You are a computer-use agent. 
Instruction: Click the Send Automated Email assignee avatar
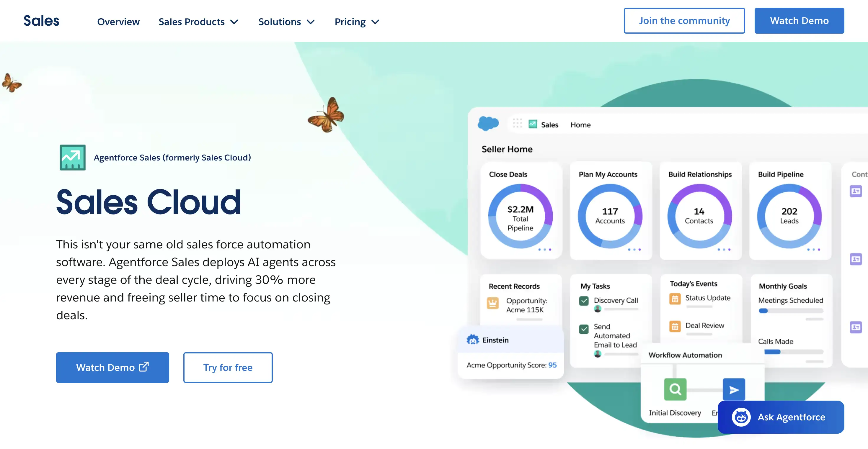pyautogui.click(x=598, y=354)
